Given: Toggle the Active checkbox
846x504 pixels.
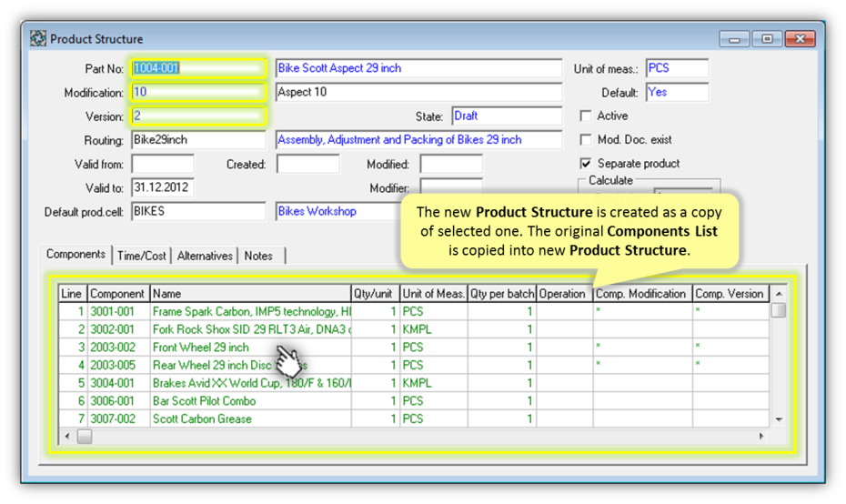Looking at the screenshot, I should 586,116.
